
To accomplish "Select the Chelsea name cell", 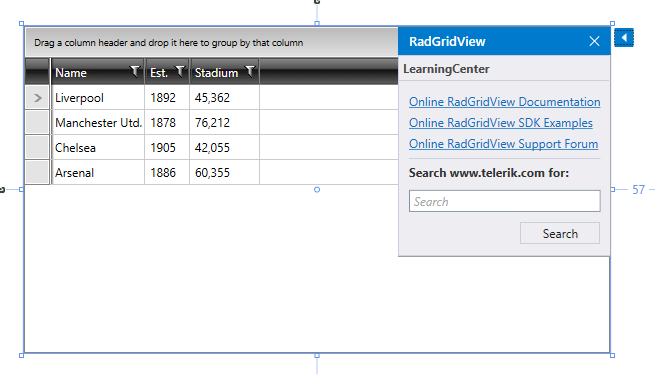I will click(x=98, y=148).
